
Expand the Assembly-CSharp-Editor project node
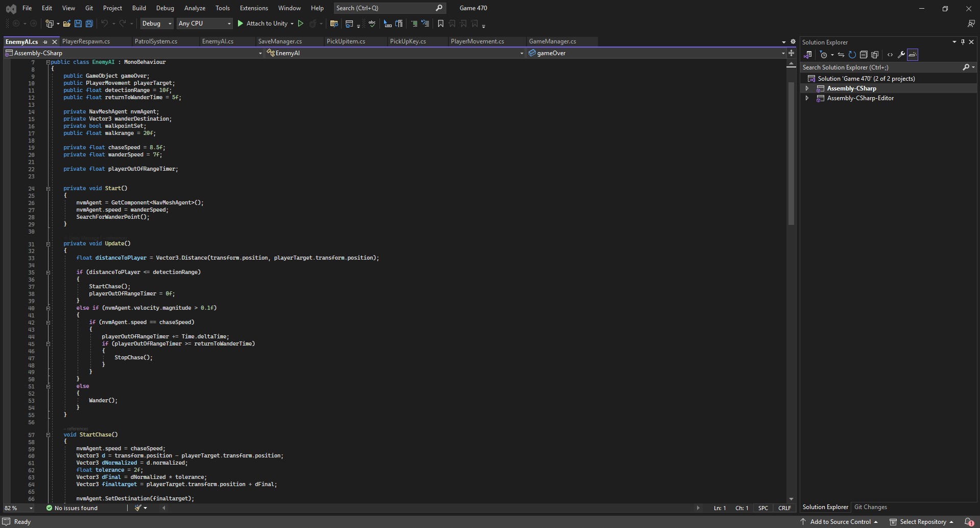tap(807, 98)
